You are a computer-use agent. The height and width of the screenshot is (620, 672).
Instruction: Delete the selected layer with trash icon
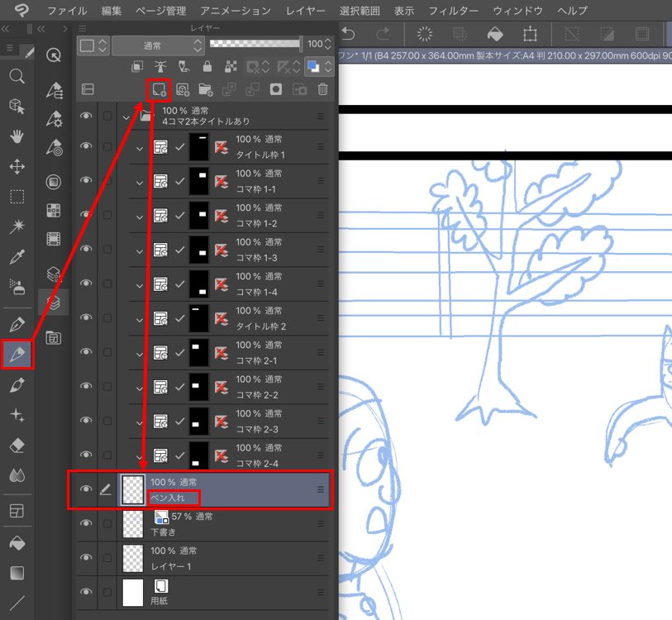pos(323,88)
